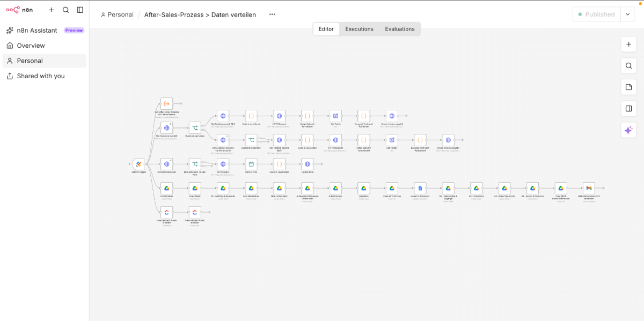Go to Overview in sidebar
This screenshot has height=321, width=644.
[x=45, y=46]
